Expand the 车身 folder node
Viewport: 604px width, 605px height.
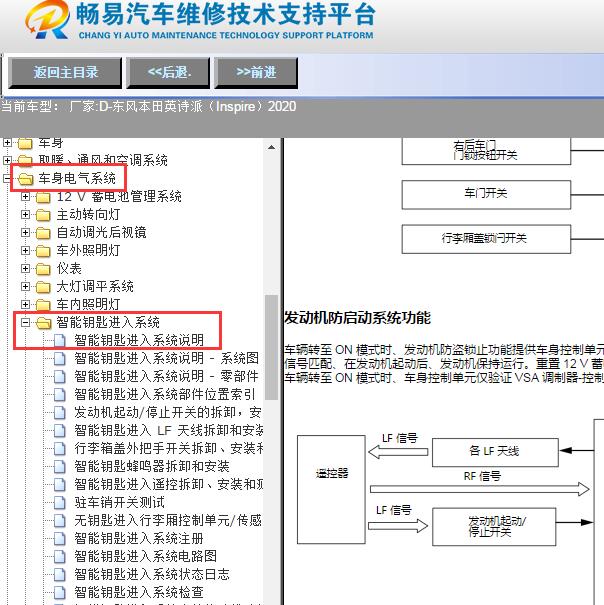click(7, 143)
